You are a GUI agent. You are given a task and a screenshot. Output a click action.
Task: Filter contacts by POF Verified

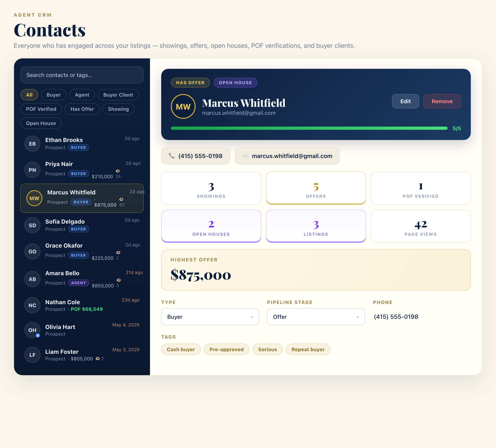click(x=41, y=109)
